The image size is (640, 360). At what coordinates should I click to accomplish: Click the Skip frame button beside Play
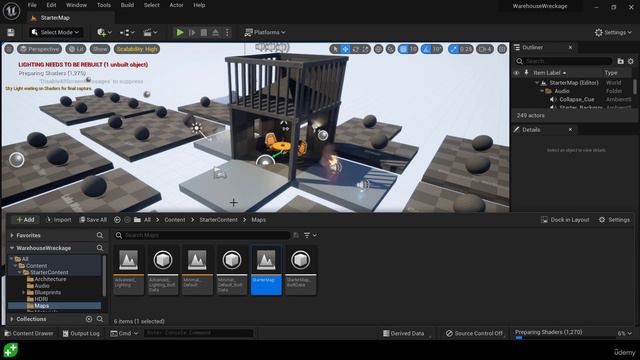pyautogui.click(x=192, y=32)
